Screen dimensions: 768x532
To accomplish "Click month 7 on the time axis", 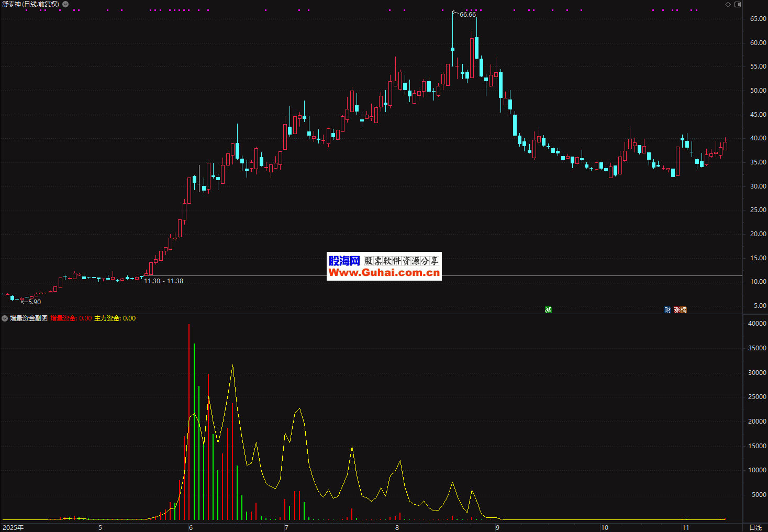I will pyautogui.click(x=286, y=527).
